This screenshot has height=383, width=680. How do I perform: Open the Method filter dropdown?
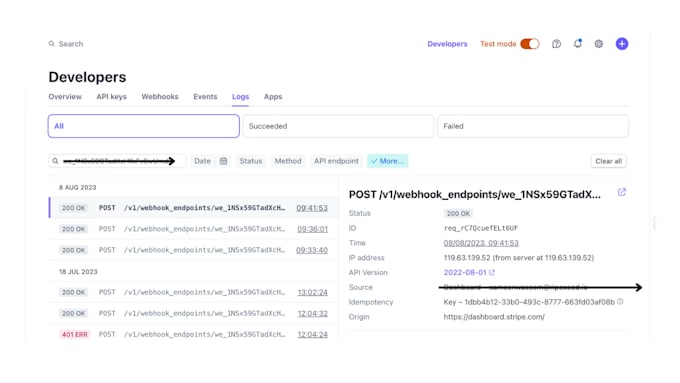(288, 161)
